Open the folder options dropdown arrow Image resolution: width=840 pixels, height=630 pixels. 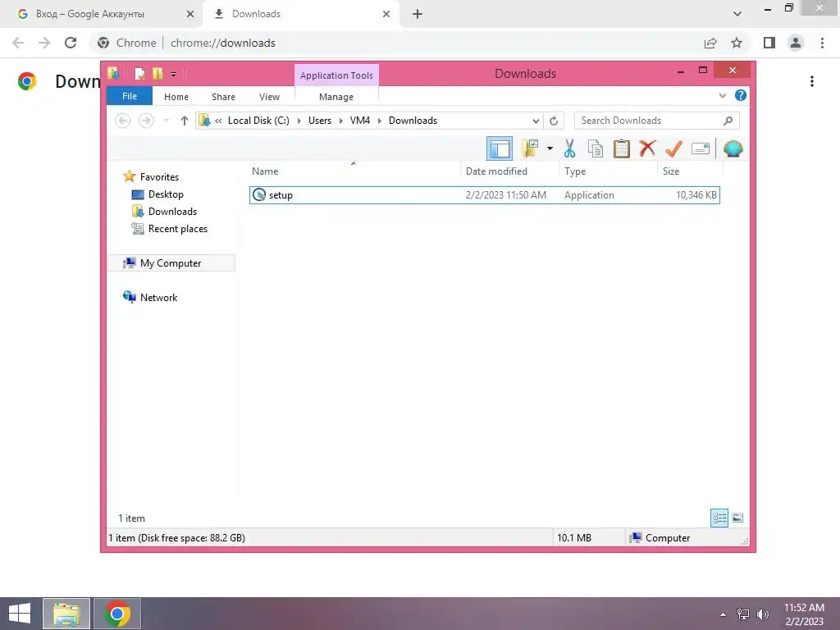pos(550,148)
